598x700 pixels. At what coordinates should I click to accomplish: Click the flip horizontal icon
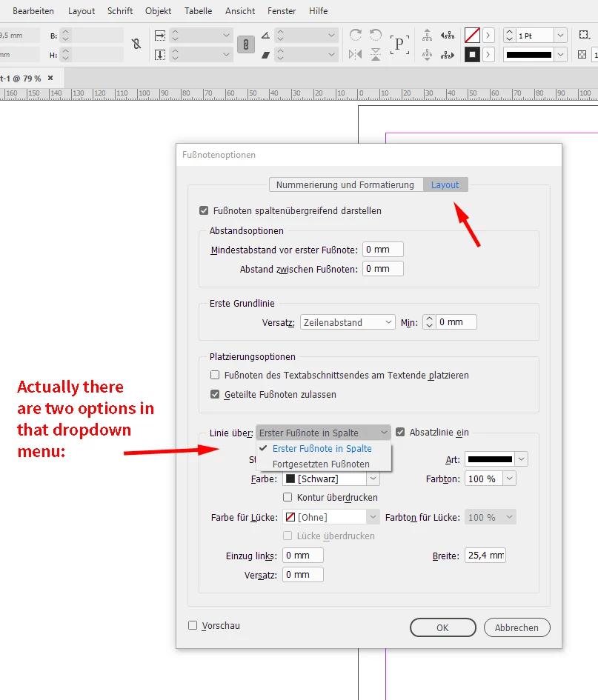click(356, 55)
